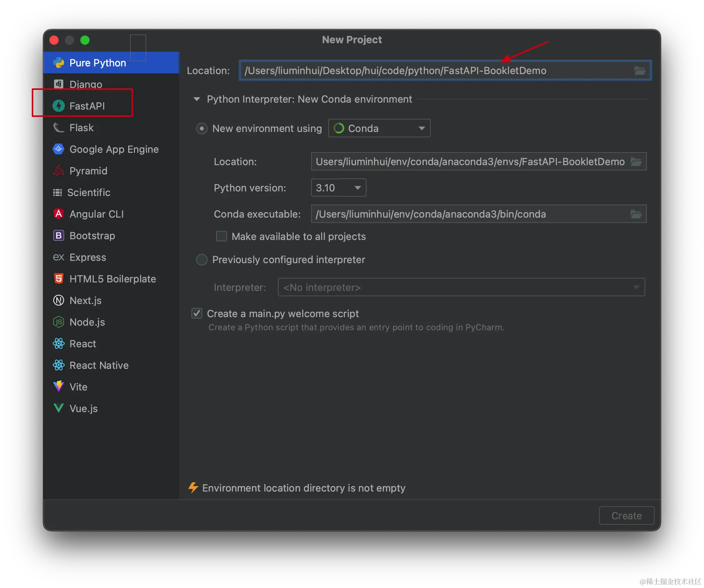Image resolution: width=704 pixels, height=588 pixels.
Task: Click the Pure Python logo icon
Action: point(59,63)
